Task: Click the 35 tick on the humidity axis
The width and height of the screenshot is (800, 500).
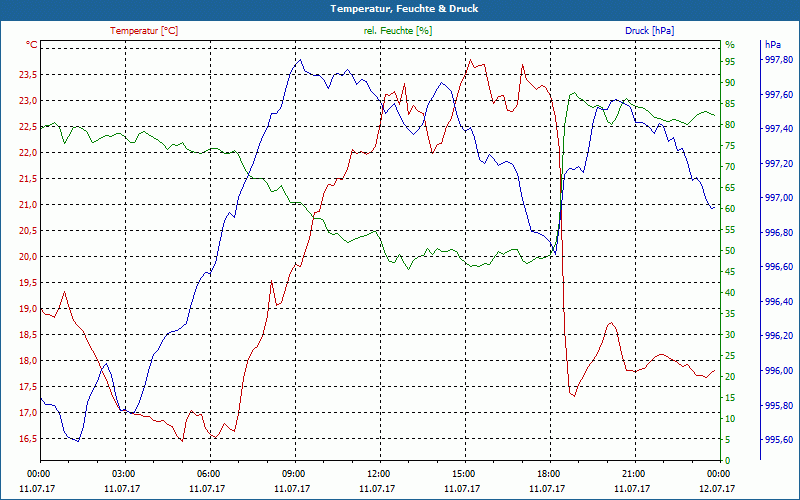Action: point(730,314)
